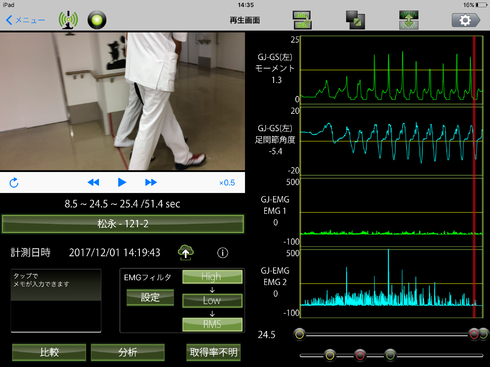
Task: Tap the green recording indicator circle
Action: 97,20
